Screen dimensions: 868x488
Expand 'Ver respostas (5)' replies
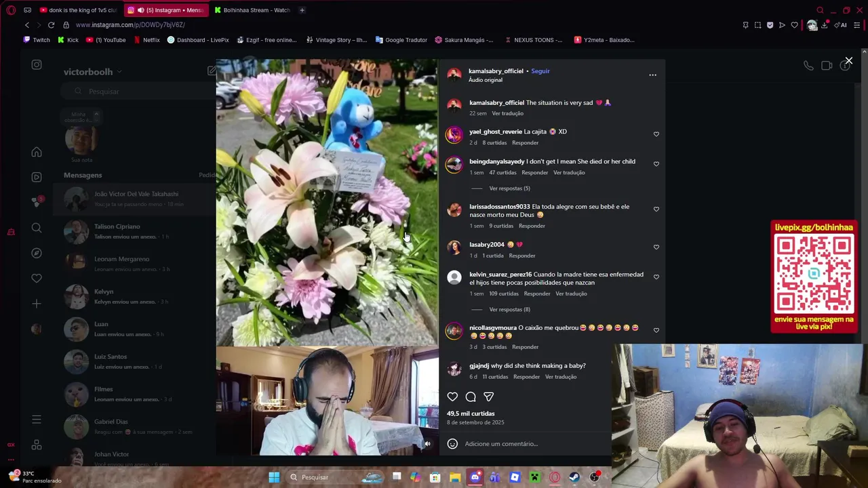[x=509, y=188]
